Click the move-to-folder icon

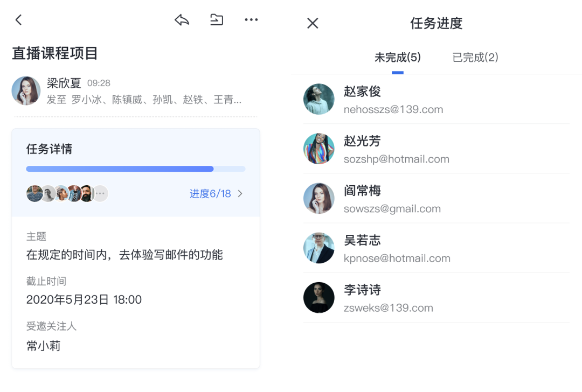click(x=217, y=20)
